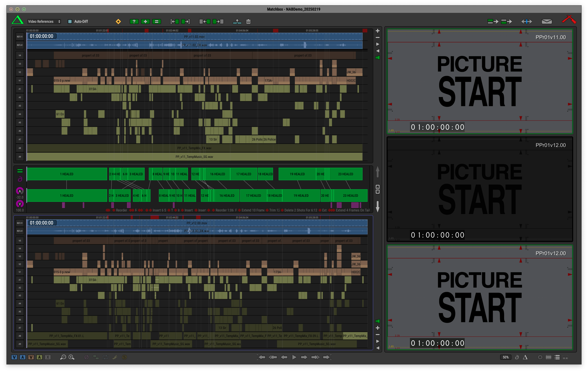
Task: Click the bottom-green track arrow icon
Action: (x=506, y=22)
